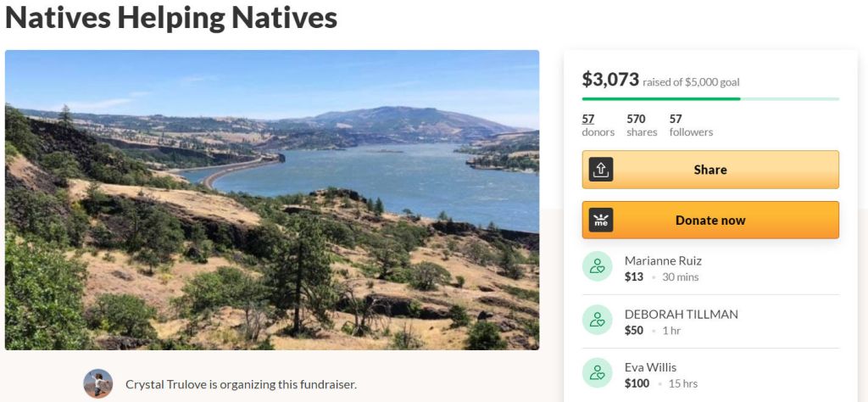
Task: Select DEBORAH TILLMAN donor name
Action: coord(681,314)
